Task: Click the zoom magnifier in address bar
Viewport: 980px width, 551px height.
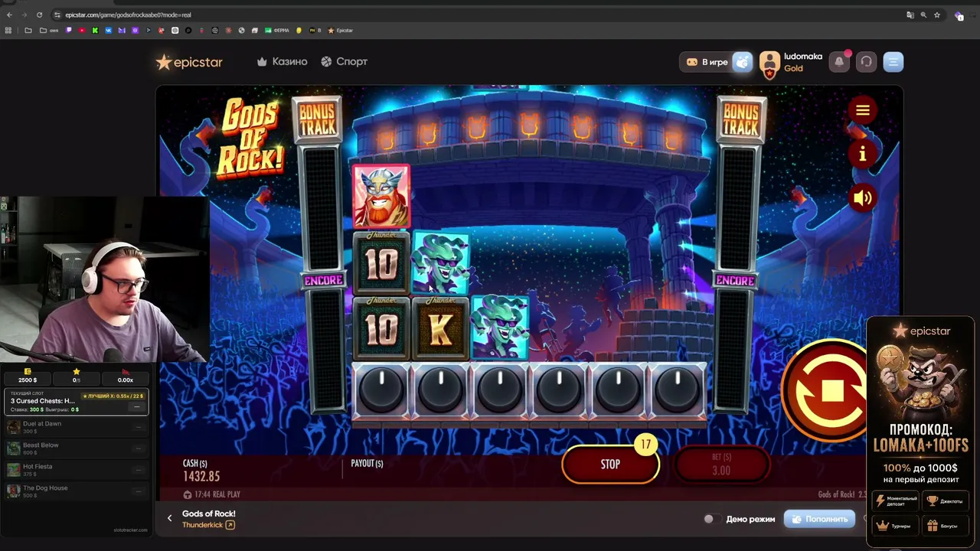Action: click(923, 15)
